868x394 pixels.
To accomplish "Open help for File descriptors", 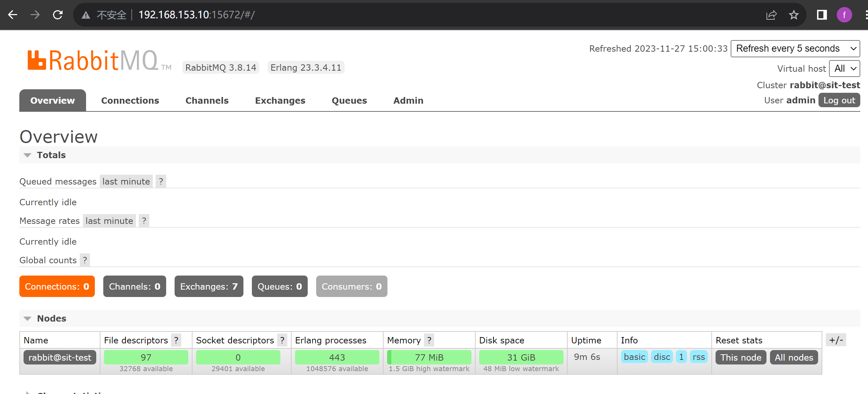I will click(x=176, y=340).
